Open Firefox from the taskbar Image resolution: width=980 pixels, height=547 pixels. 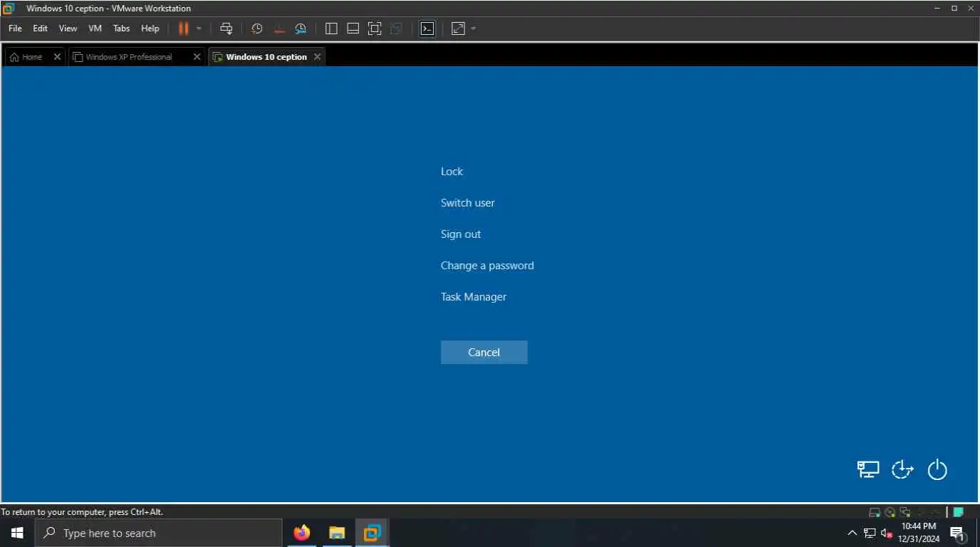302,533
